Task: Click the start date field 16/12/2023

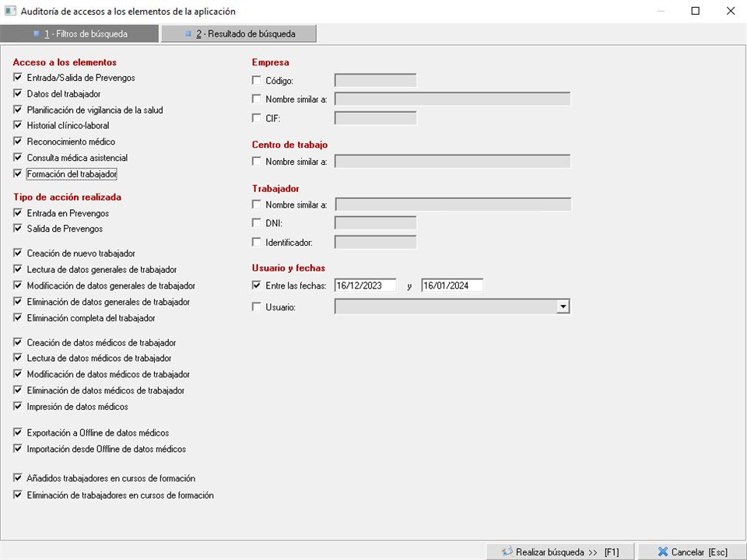Action: (365, 285)
